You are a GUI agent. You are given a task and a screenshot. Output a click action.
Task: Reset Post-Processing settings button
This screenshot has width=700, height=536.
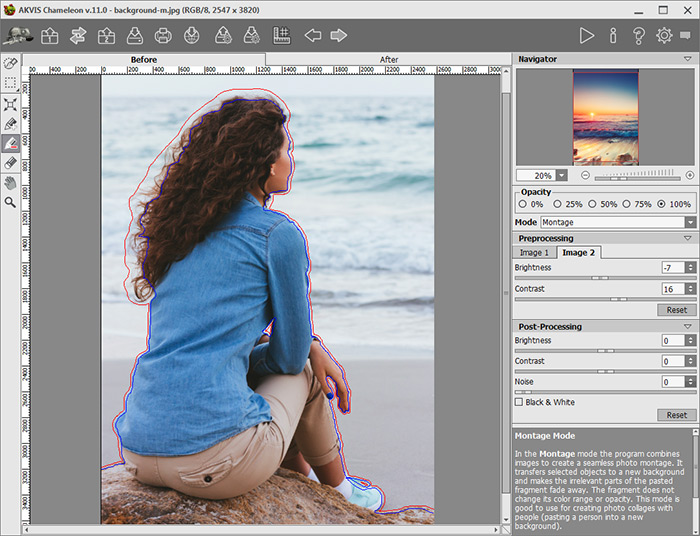pyautogui.click(x=677, y=415)
